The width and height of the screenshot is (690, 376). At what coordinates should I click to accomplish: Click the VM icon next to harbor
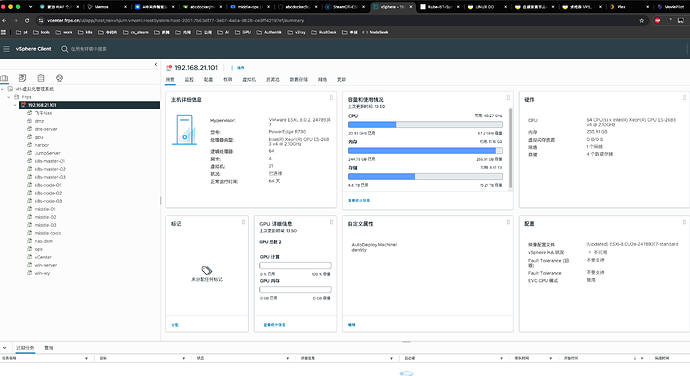(x=29, y=145)
